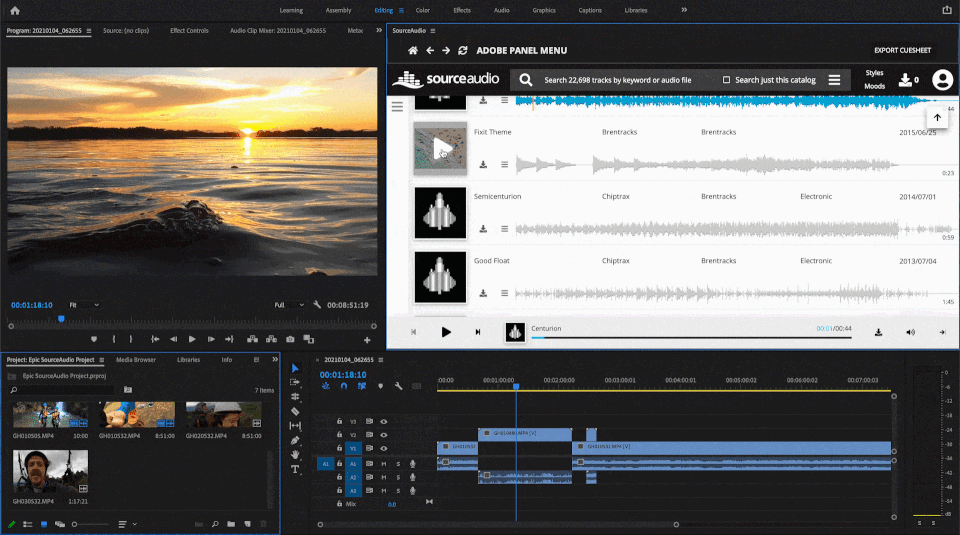Toggle snap magnet in timeline
Image resolution: width=960 pixels, height=535 pixels.
343,386
